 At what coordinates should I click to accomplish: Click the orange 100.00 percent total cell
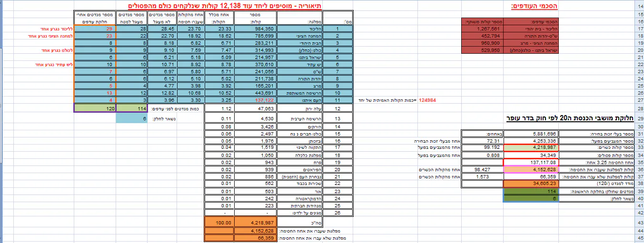click(x=218, y=222)
